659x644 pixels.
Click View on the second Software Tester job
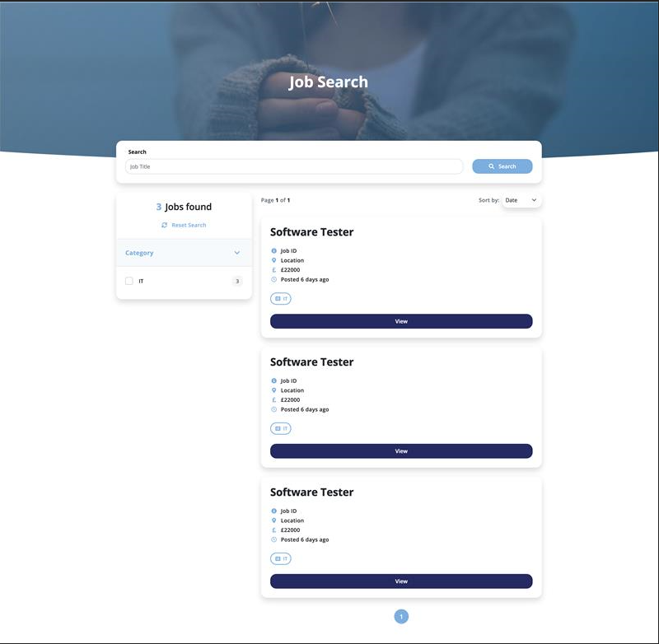tap(401, 450)
